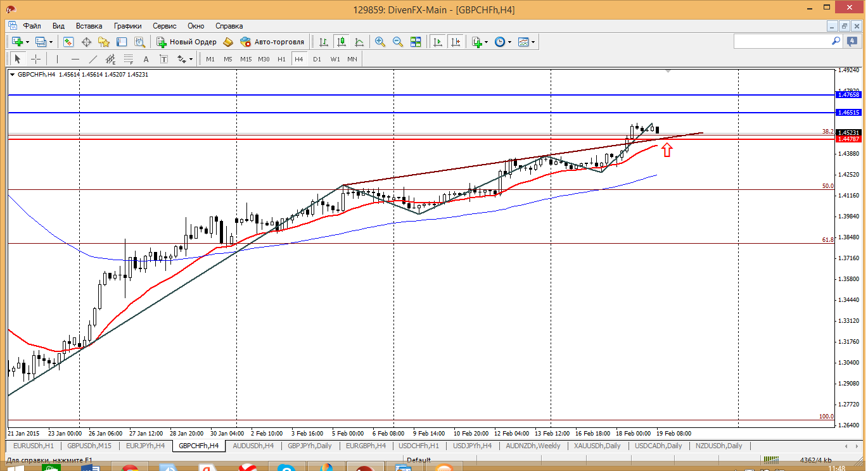
Task: Switch to M15 timeframe
Action: 246,59
